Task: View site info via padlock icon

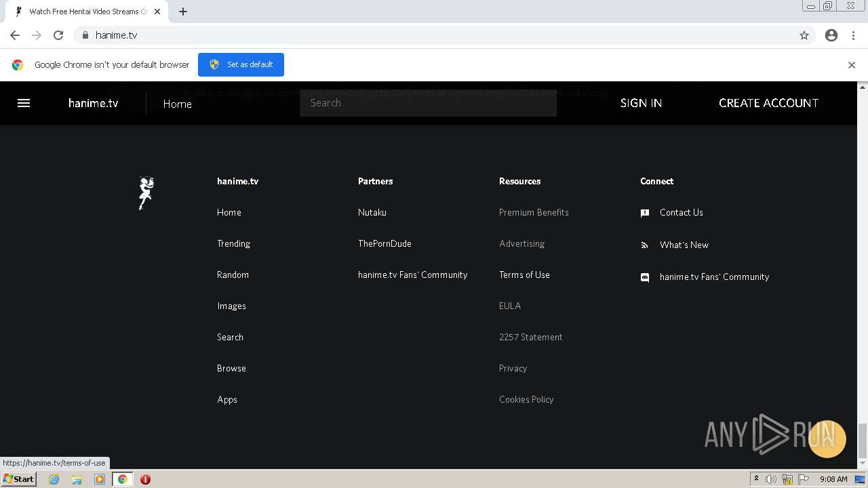Action: pos(85,35)
